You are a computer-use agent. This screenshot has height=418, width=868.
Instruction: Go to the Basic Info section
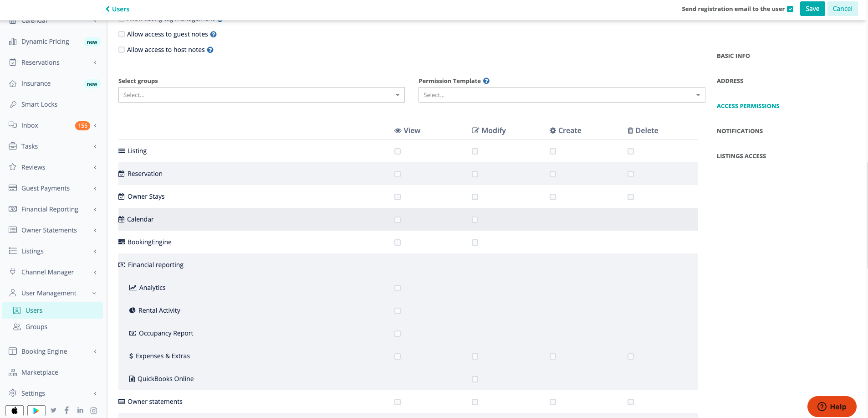[x=733, y=56]
